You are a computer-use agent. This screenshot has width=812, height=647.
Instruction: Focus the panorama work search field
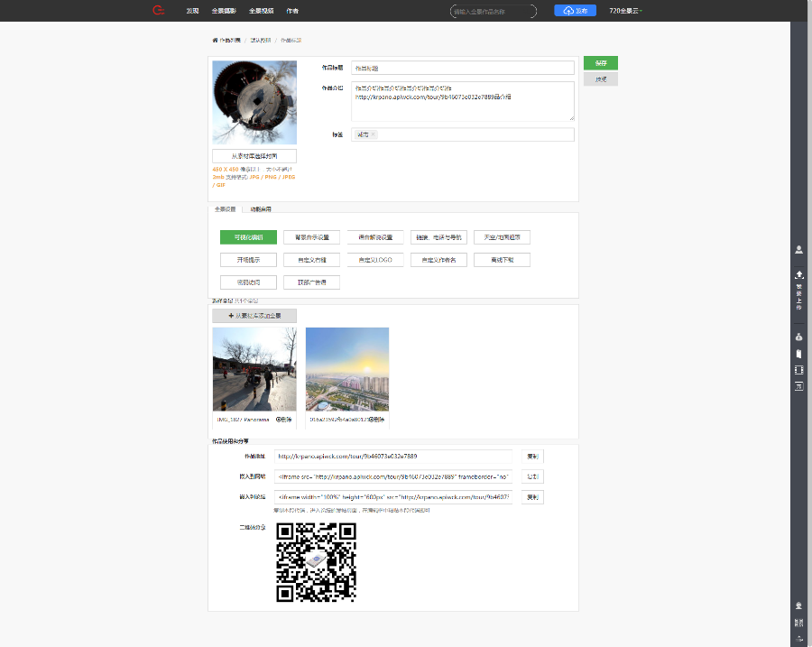(493, 11)
